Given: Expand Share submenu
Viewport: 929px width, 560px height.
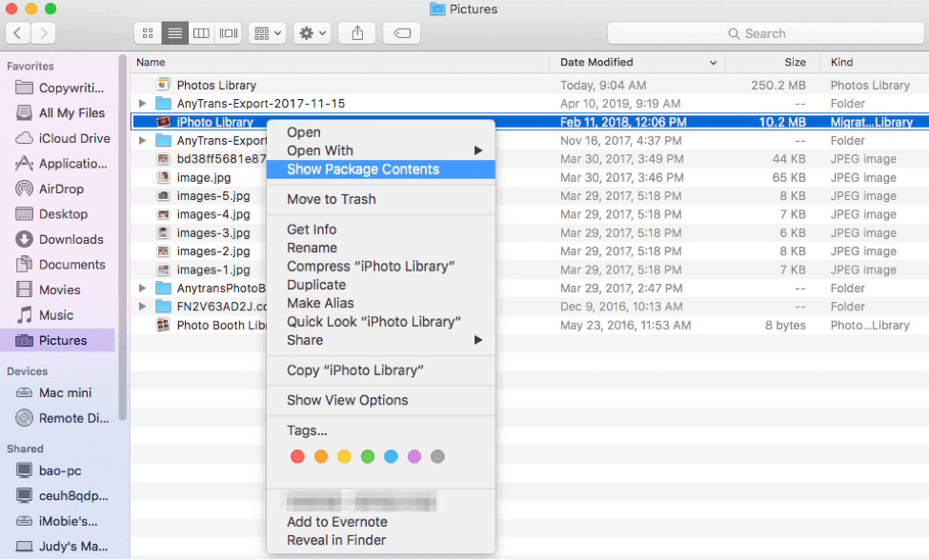Looking at the screenshot, I should 380,340.
